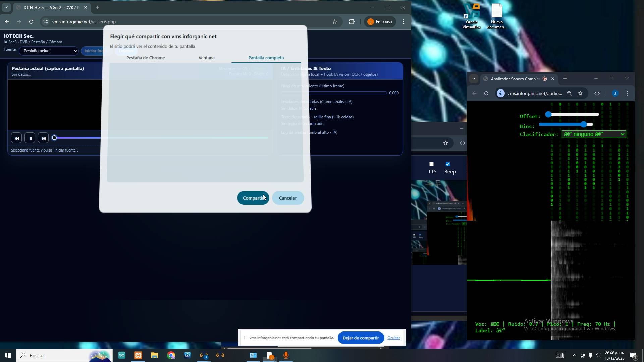Open the Chrome extensions puzzle icon

(352, 22)
